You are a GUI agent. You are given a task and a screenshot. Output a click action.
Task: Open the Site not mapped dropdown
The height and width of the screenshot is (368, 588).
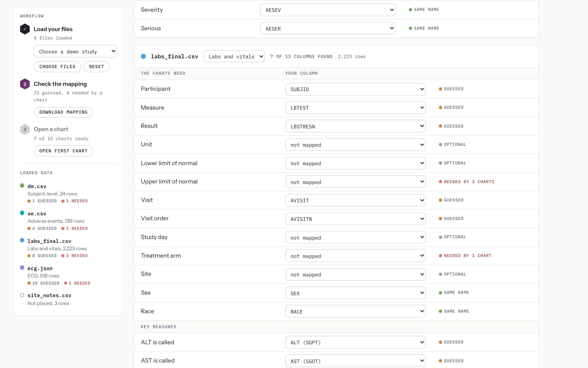(x=356, y=275)
